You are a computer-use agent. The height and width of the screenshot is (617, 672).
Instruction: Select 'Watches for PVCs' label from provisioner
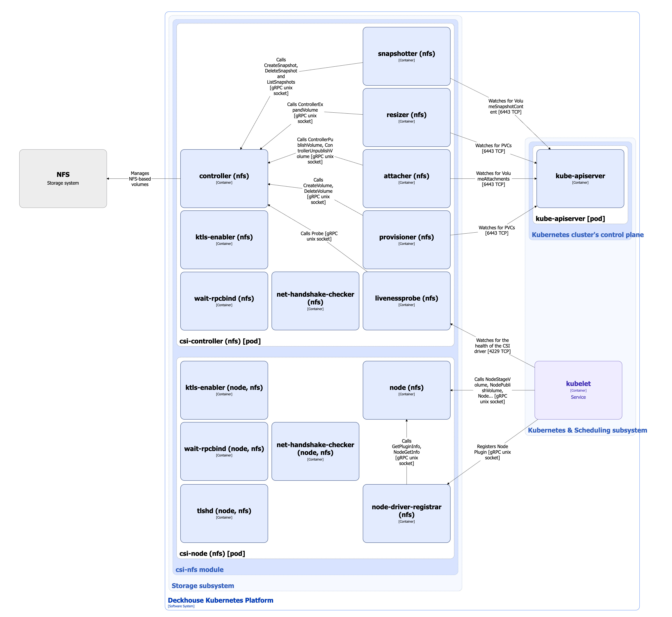click(x=497, y=230)
